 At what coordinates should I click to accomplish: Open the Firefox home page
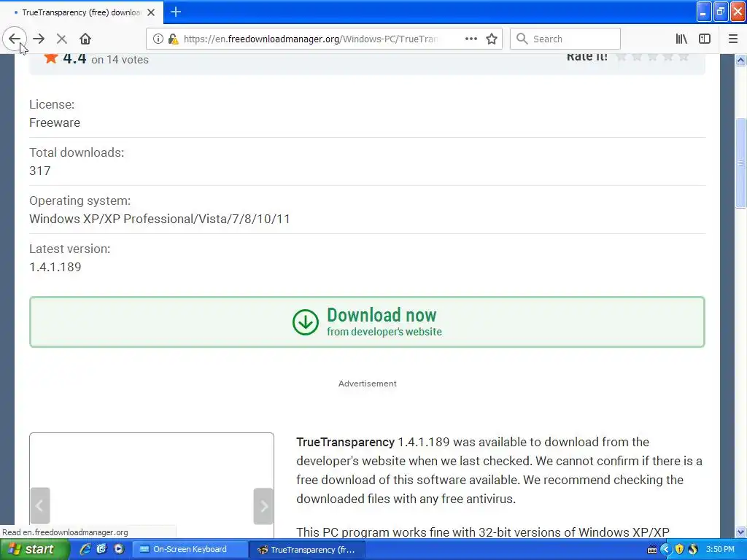[x=85, y=39]
